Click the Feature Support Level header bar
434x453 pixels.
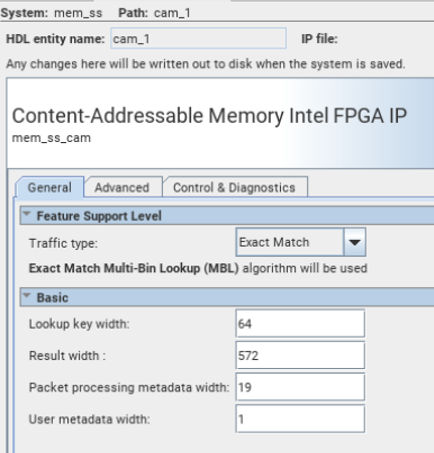[x=227, y=216]
